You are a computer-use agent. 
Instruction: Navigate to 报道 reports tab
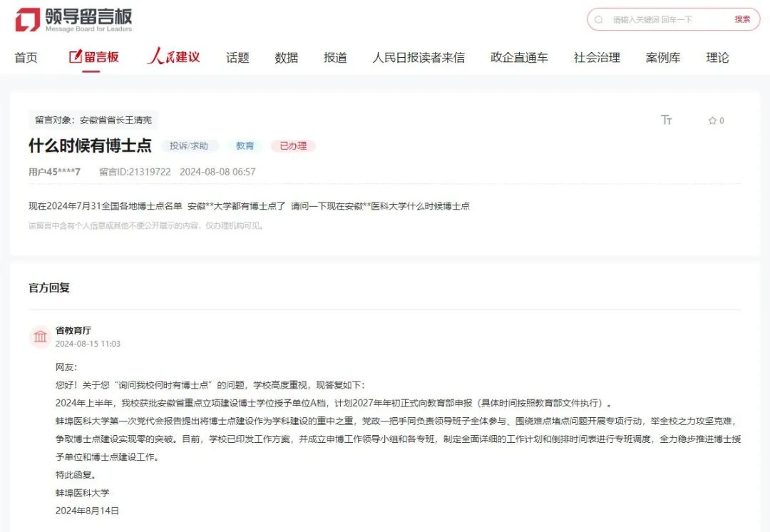tap(335, 58)
